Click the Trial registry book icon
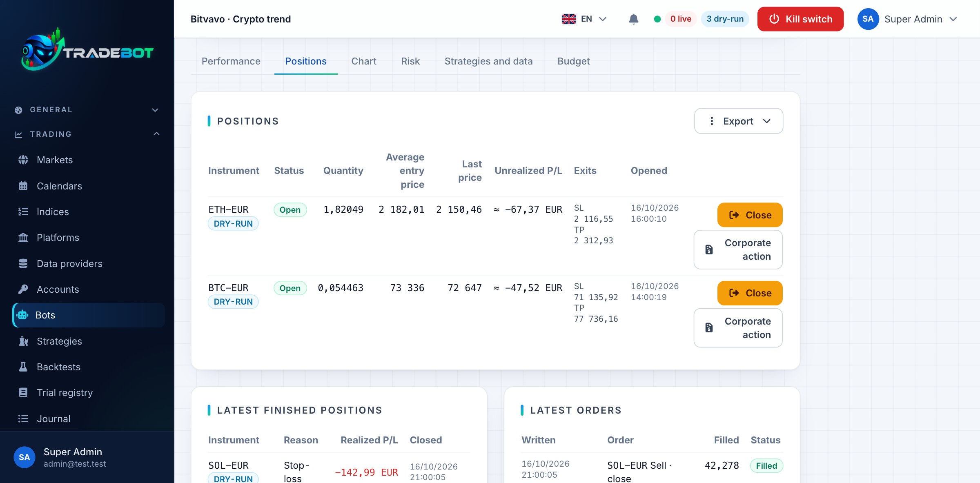Image resolution: width=980 pixels, height=483 pixels. [23, 392]
